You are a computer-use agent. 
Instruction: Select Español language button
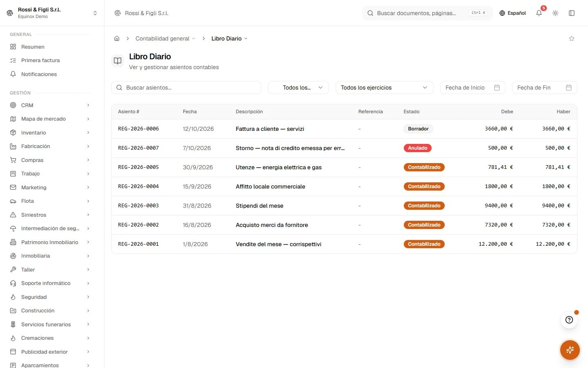[x=513, y=13]
